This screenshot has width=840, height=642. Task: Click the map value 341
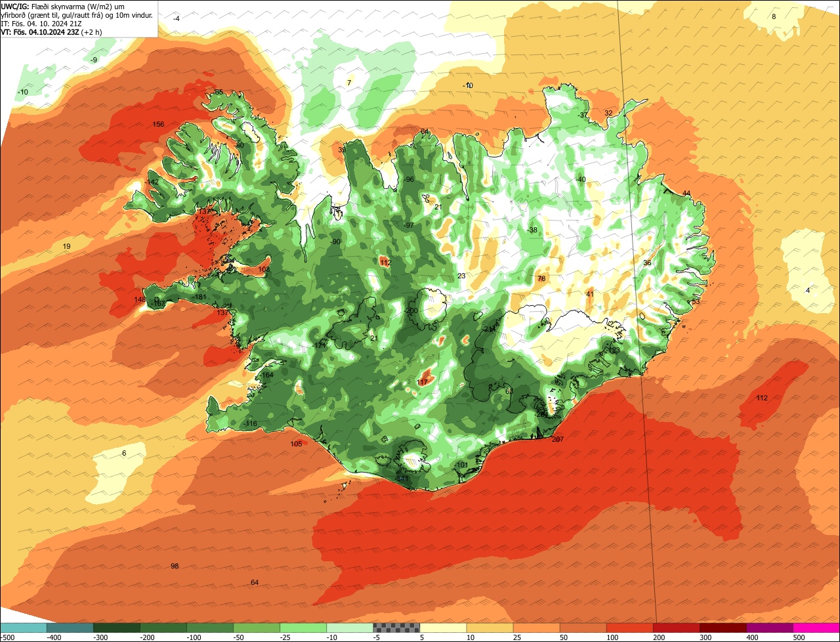402,479
